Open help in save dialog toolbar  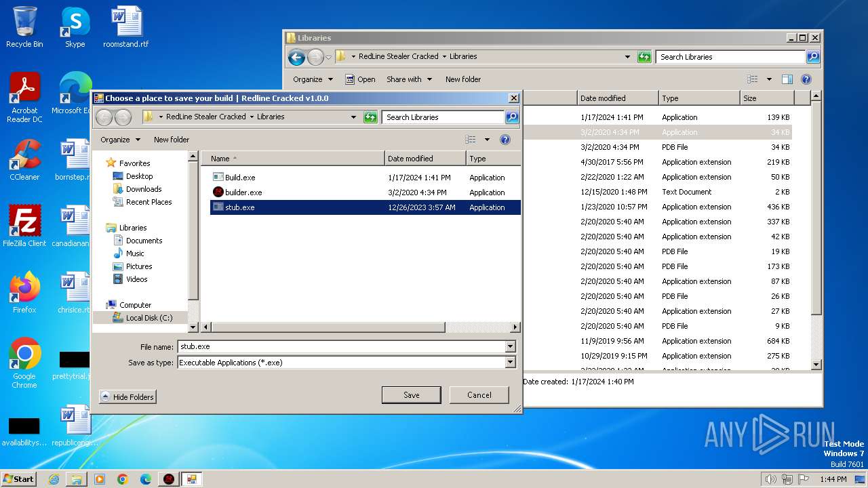(505, 140)
